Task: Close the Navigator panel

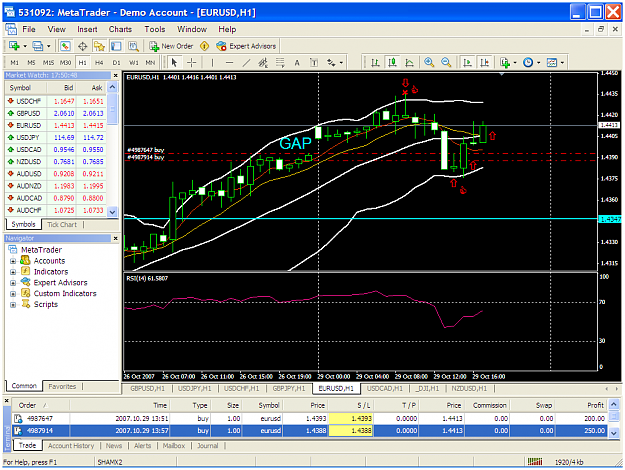Action: pyautogui.click(x=116, y=238)
